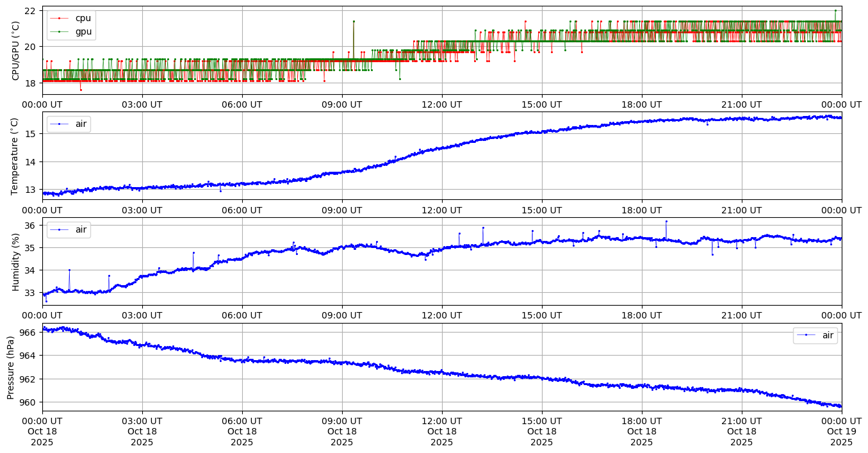
Task: Click the red cpu line sample in legend
Action: click(59, 18)
